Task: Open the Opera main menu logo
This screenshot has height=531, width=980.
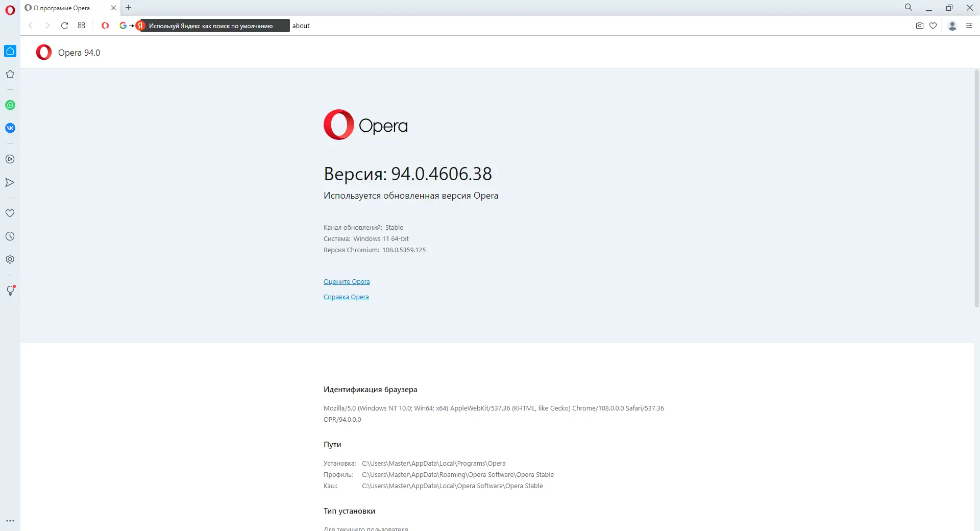Action: (10, 10)
